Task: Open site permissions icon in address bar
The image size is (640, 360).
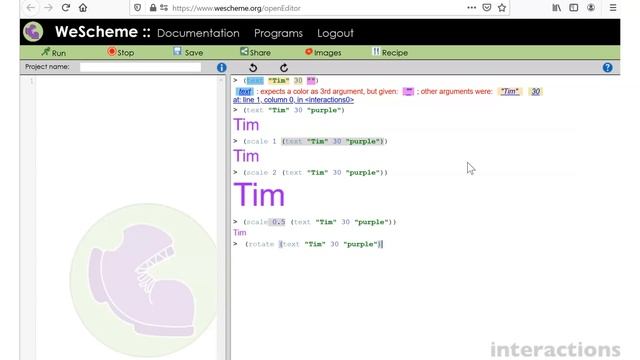Action: click(x=164, y=8)
